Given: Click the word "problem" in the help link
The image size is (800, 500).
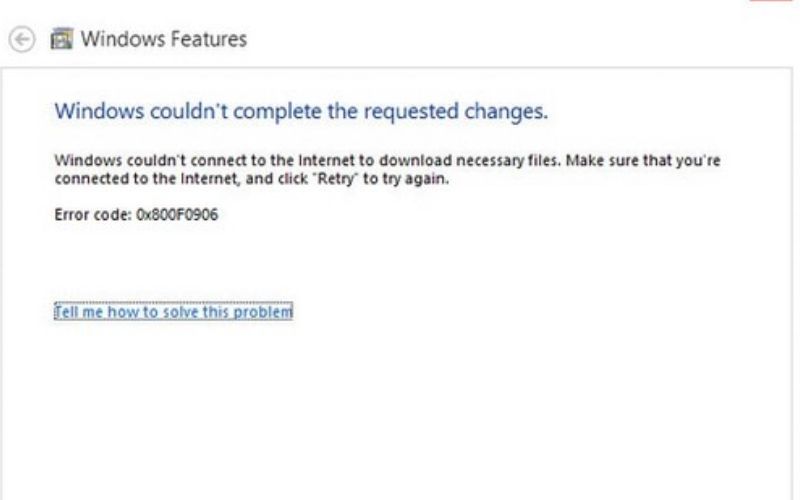Looking at the screenshot, I should point(266,312).
